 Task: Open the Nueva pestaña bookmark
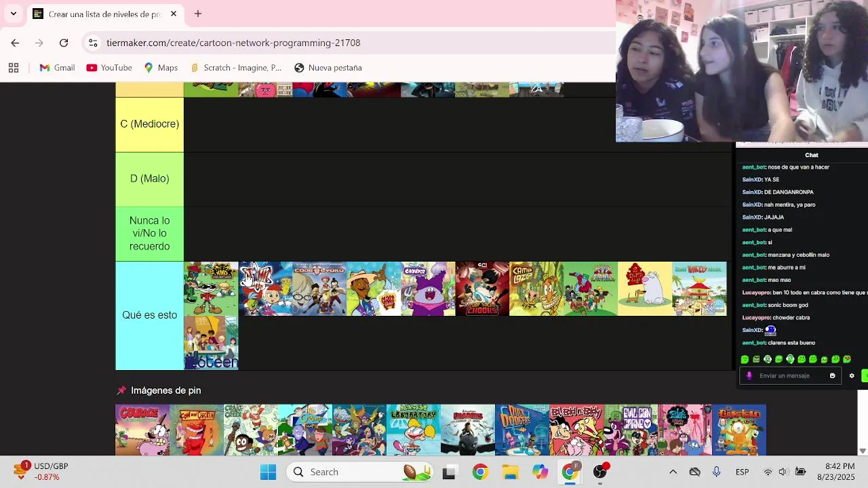tap(328, 68)
